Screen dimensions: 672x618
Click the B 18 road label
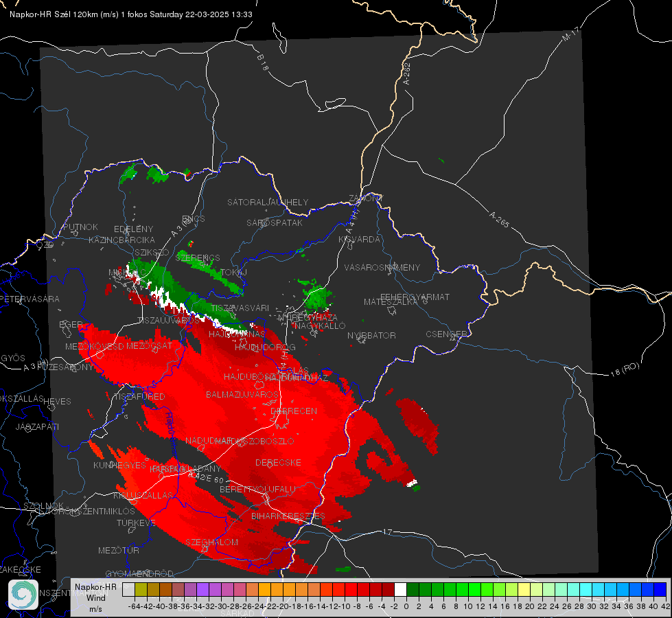pos(262,62)
